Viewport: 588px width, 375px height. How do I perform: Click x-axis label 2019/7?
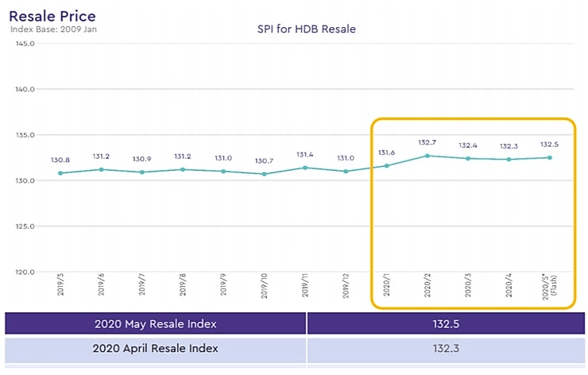click(141, 284)
